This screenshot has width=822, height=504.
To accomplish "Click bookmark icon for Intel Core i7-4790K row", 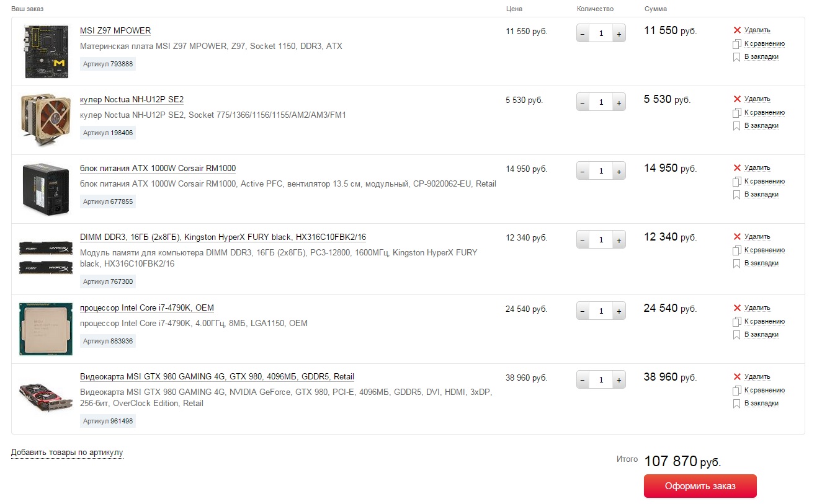I will (737, 335).
